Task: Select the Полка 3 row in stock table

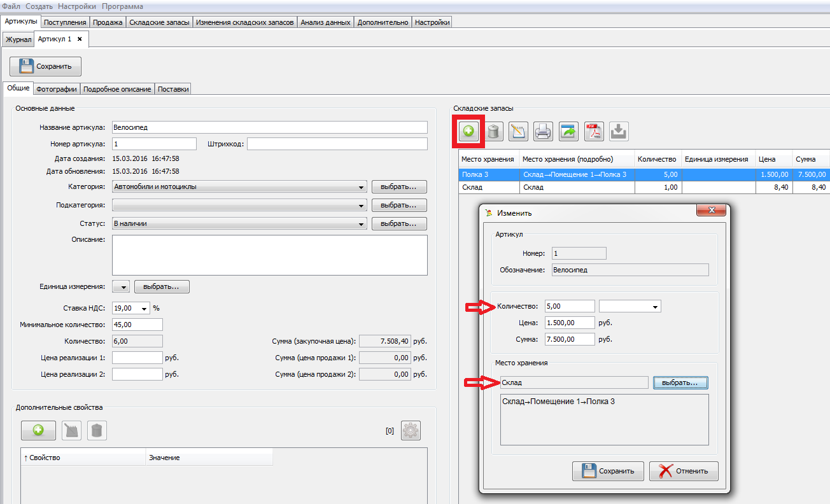Action: point(644,174)
